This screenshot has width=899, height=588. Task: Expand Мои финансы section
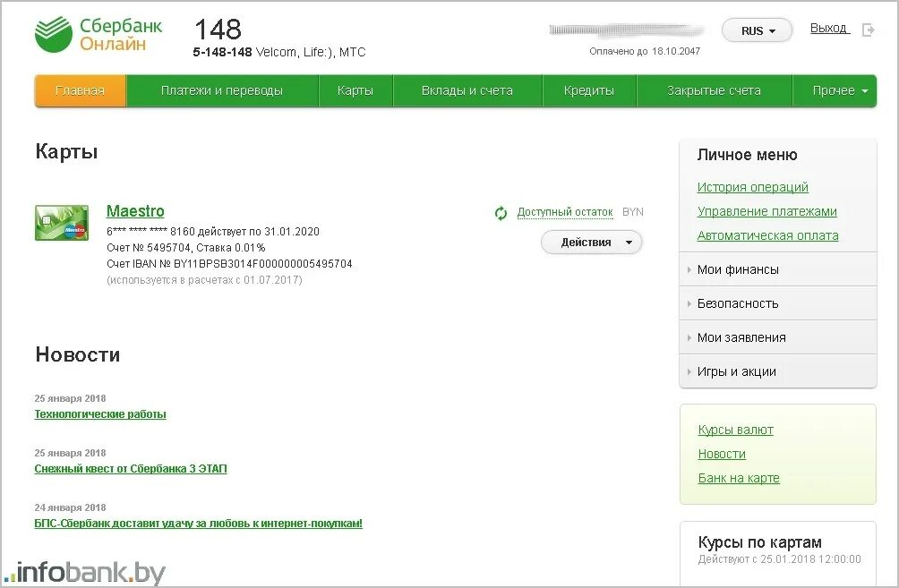click(x=777, y=269)
